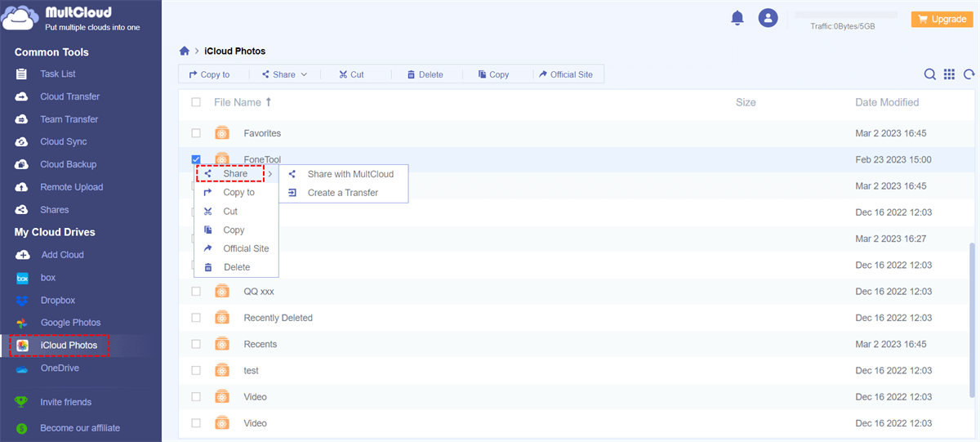This screenshot has width=980, height=442.
Task: Choose Delete in context menu
Action: tap(236, 267)
